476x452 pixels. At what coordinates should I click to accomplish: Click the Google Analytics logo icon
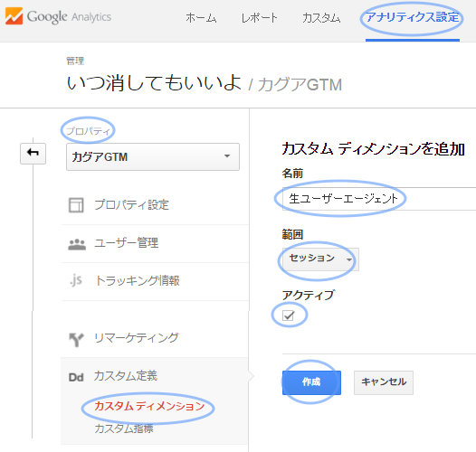pyautogui.click(x=14, y=15)
